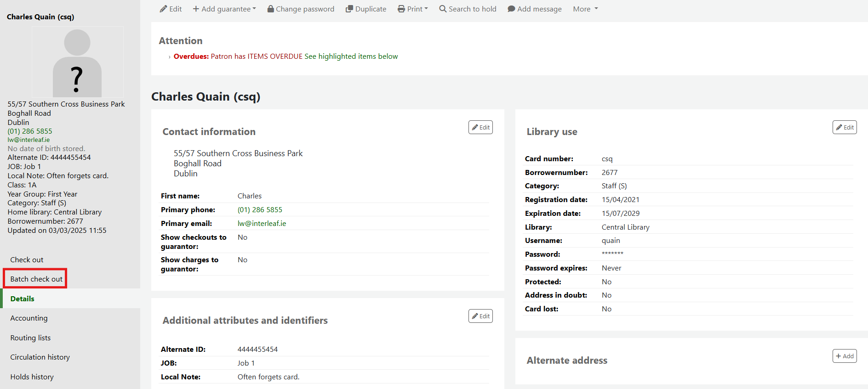The width and height of the screenshot is (868, 389).
Task: Click the primary email lw@interleaf.ie link
Action: 262,223
